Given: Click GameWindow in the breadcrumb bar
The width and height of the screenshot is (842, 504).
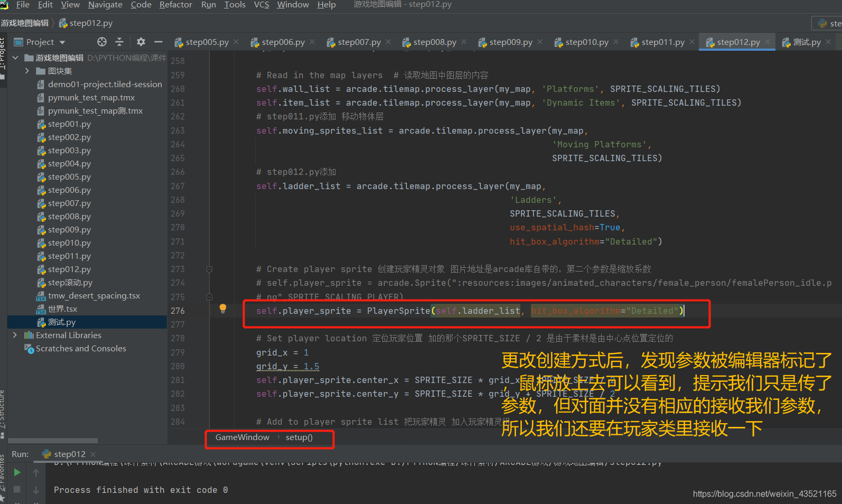Looking at the screenshot, I should pyautogui.click(x=242, y=437).
